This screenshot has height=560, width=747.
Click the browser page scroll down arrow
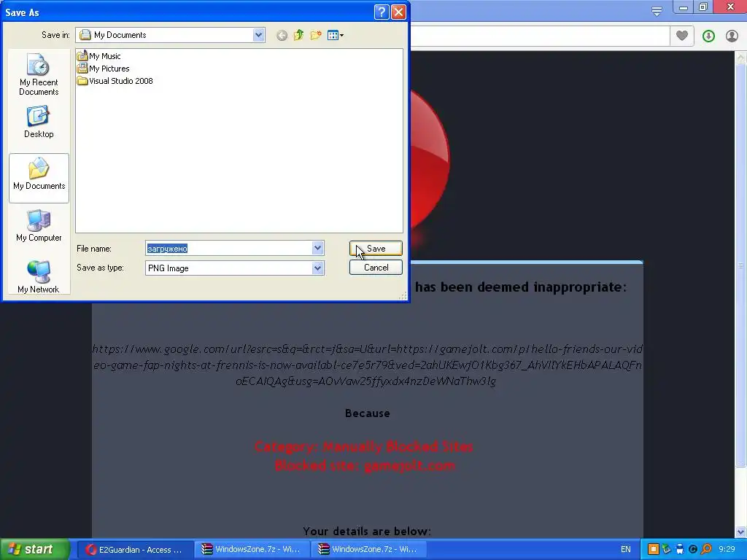click(x=741, y=532)
